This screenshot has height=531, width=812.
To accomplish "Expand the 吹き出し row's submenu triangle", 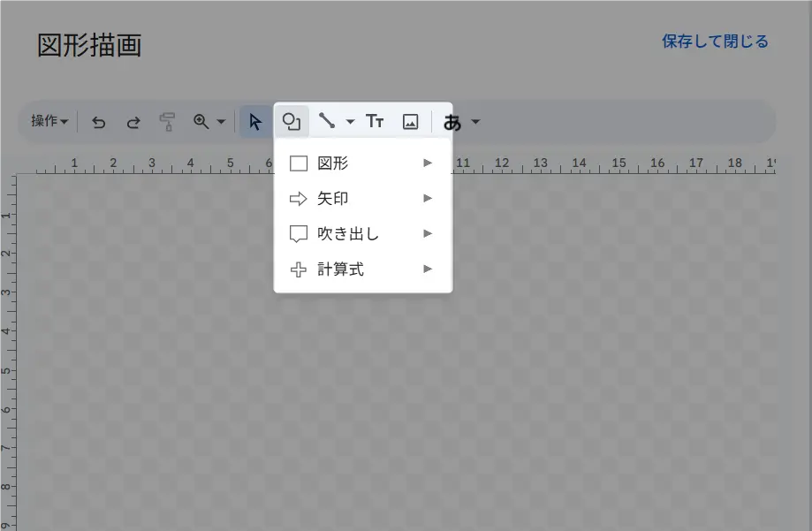I will 428,233.
